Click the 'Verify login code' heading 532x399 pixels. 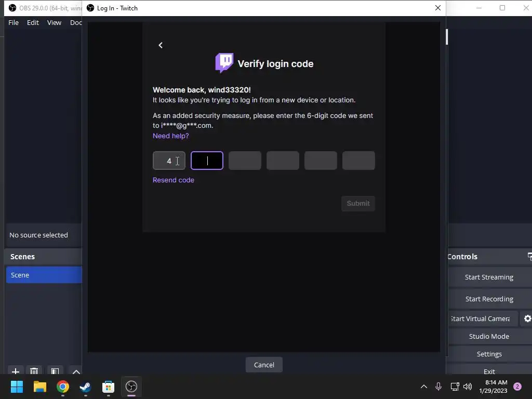(275, 64)
